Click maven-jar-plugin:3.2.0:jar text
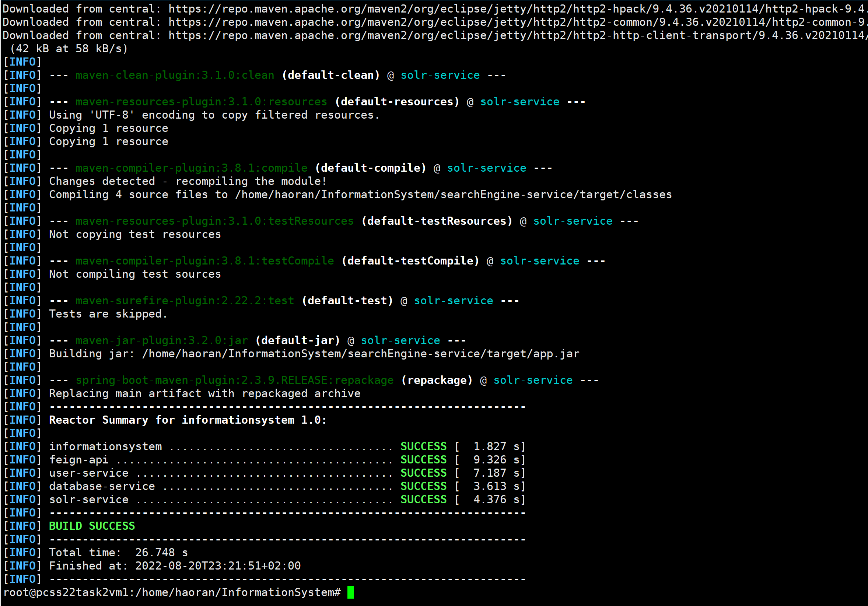868x606 pixels. 161,340
